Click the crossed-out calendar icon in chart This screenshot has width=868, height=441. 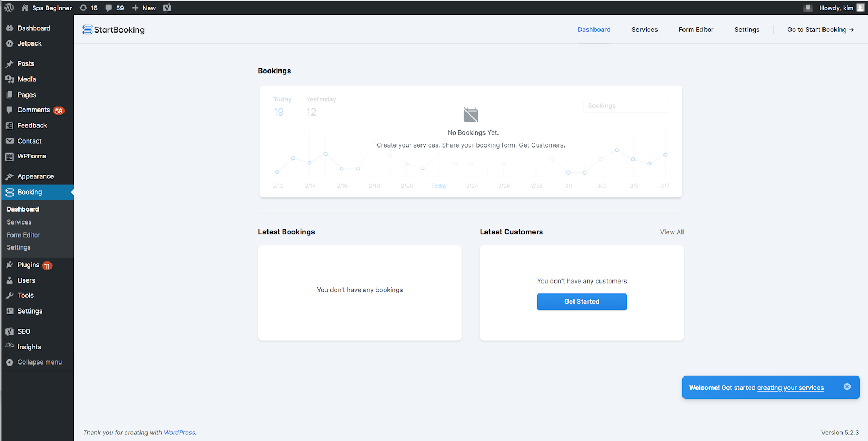[x=471, y=114]
